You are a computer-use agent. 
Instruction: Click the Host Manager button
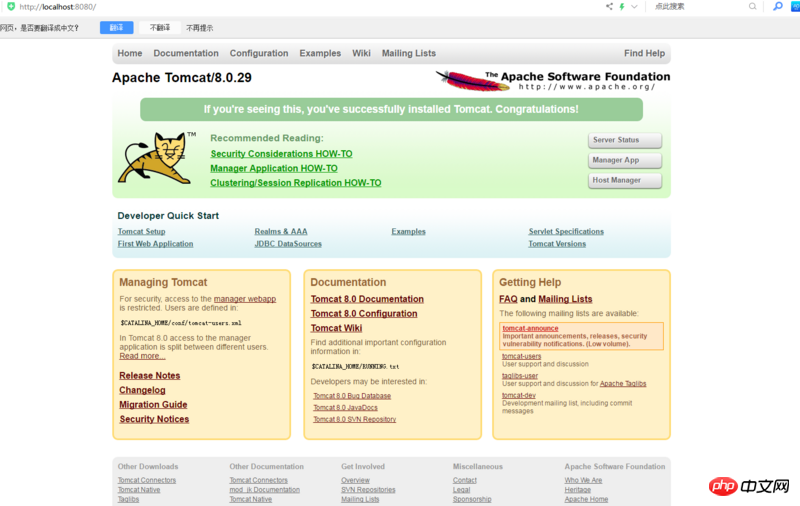pyautogui.click(x=624, y=181)
